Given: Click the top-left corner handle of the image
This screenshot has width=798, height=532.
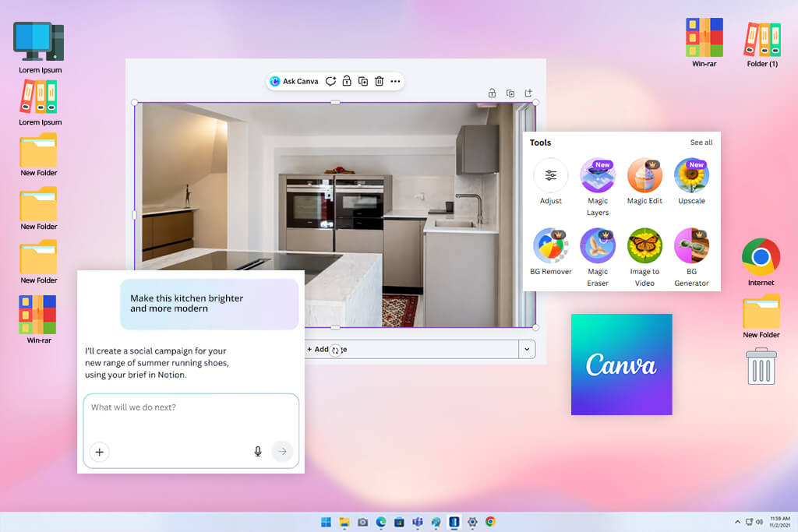Looking at the screenshot, I should pyautogui.click(x=135, y=103).
